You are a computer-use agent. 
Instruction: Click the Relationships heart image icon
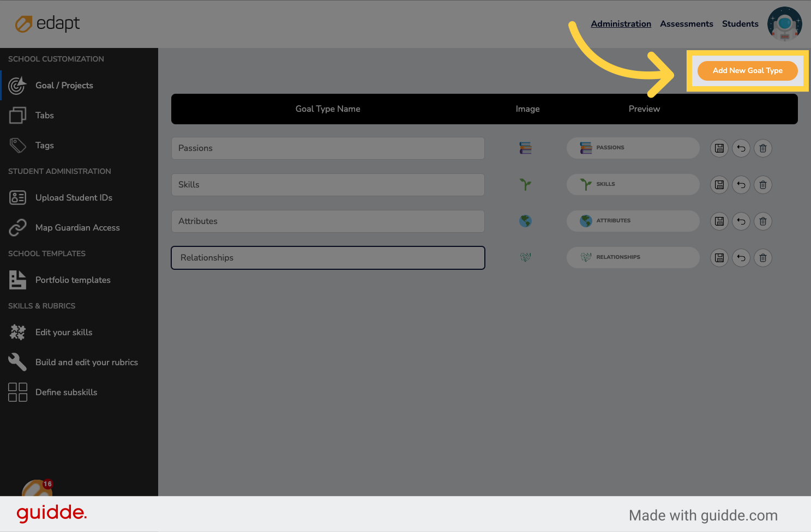pos(525,257)
